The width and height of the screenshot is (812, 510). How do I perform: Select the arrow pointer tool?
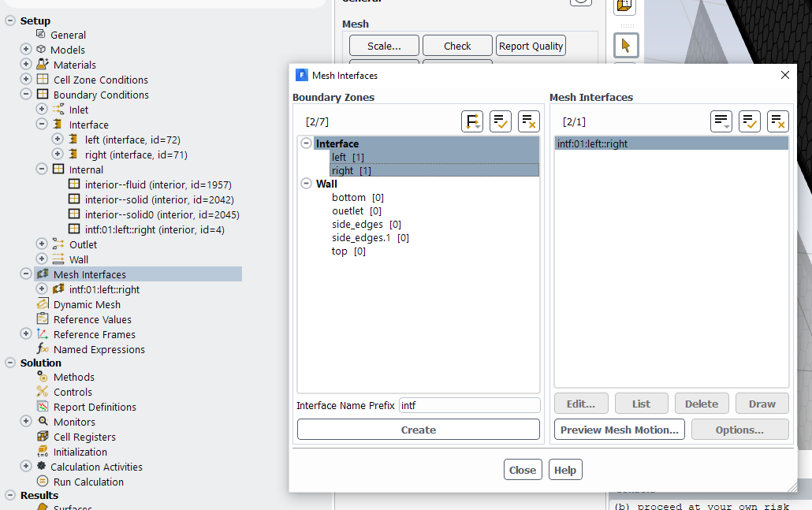[x=626, y=45]
